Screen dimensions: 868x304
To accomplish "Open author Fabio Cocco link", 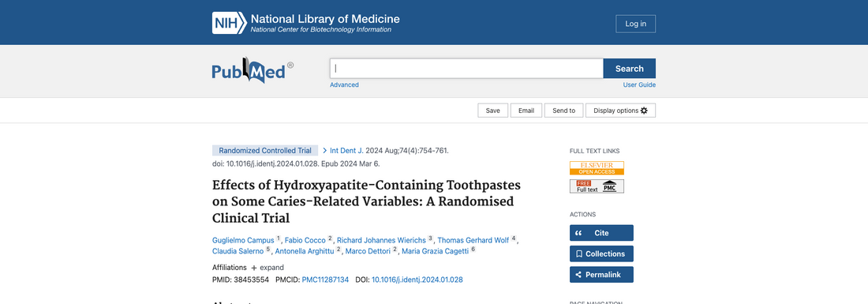I will [x=305, y=240].
